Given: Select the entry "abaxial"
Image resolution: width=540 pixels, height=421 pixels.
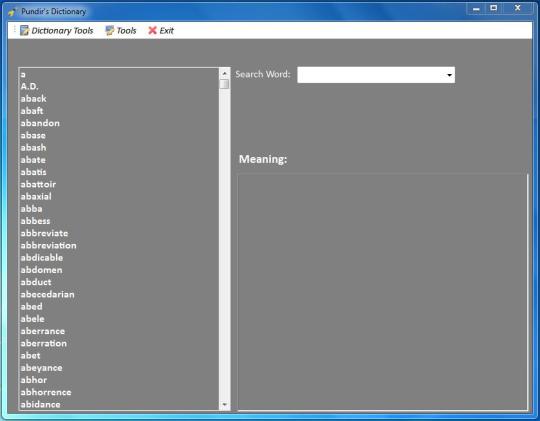Looking at the screenshot, I should coord(36,197).
